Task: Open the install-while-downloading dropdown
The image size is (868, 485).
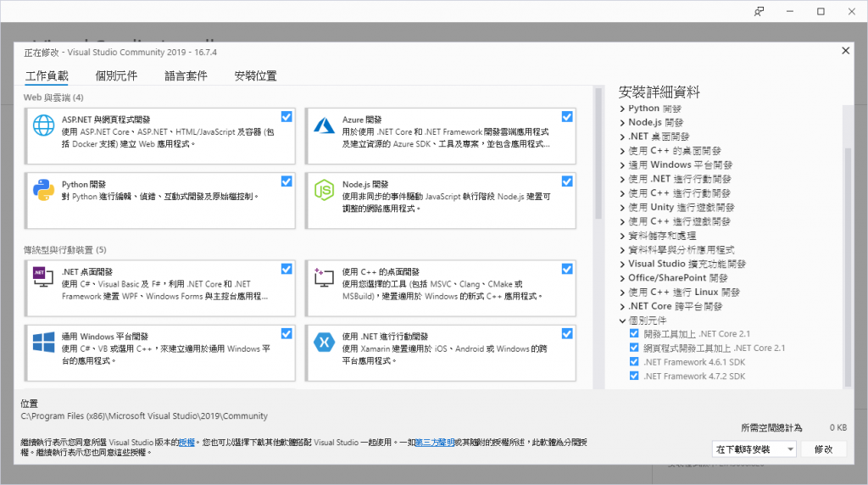Action: click(x=754, y=449)
